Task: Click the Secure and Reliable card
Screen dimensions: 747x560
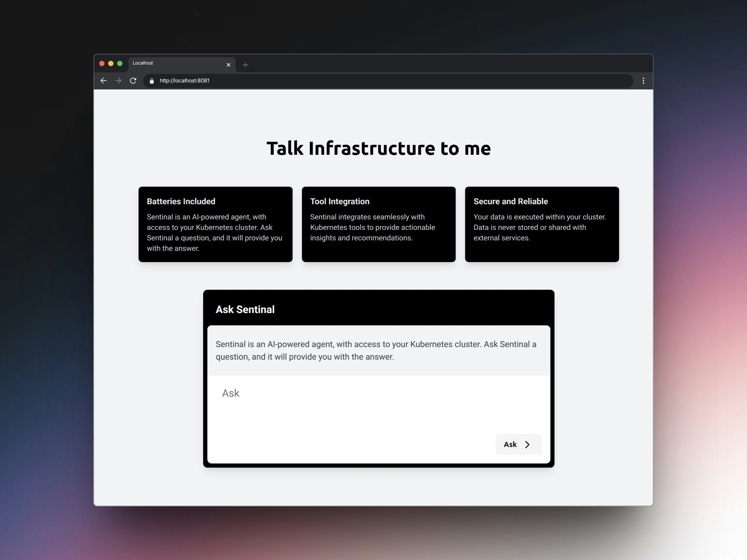Action: coord(542,224)
